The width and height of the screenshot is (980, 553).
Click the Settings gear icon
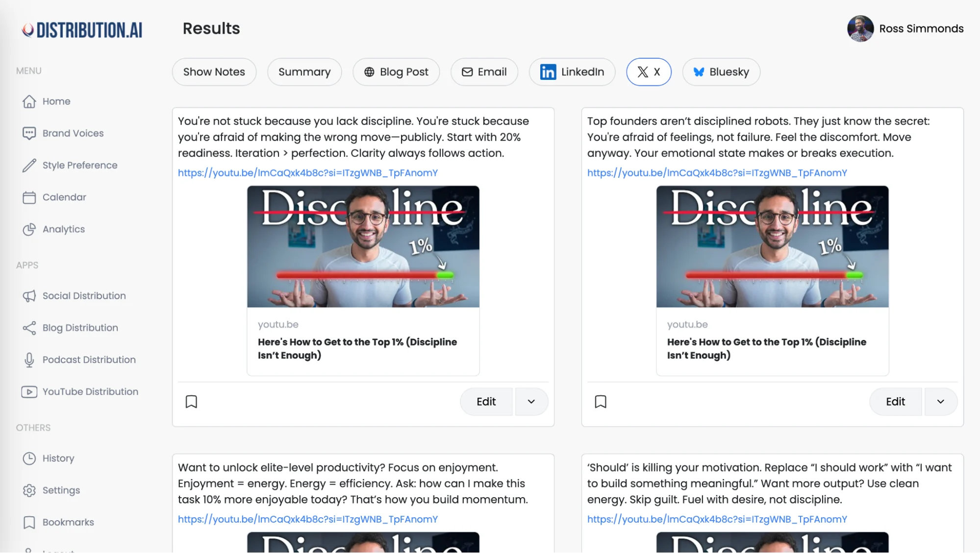[29, 490]
